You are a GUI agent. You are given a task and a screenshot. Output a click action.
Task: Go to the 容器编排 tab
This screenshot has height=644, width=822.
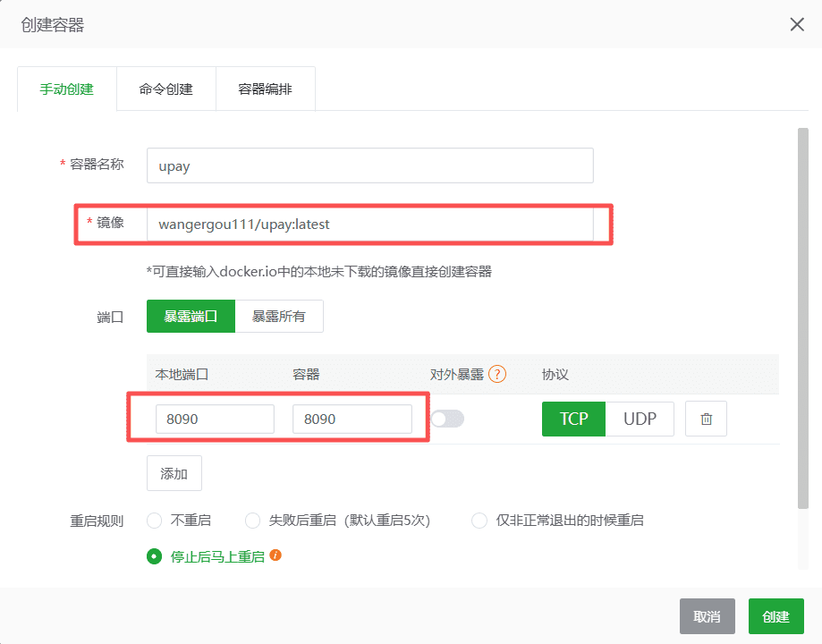[266, 89]
